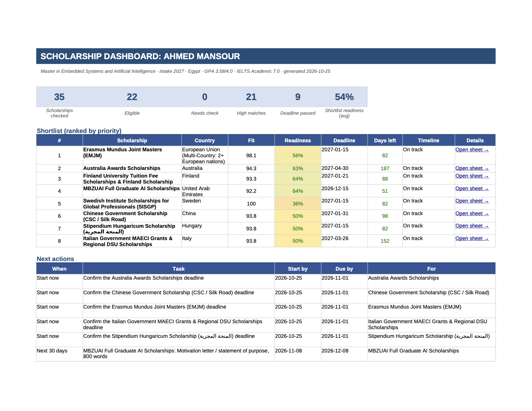532x411 pixels.
Task: Select the 'Scholarship' column header in Shortlist
Action: [x=132, y=140]
